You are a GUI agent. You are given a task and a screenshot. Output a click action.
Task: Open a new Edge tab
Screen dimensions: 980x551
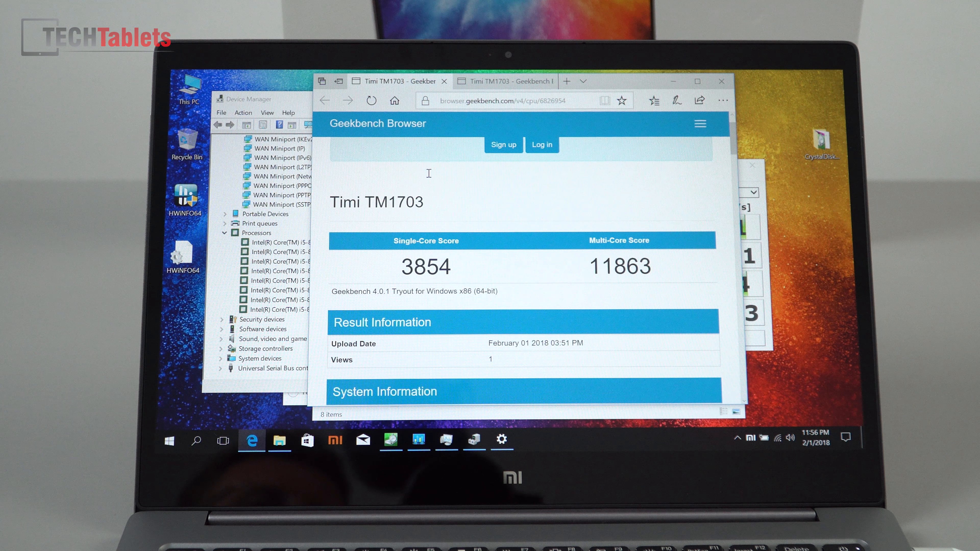[567, 81]
